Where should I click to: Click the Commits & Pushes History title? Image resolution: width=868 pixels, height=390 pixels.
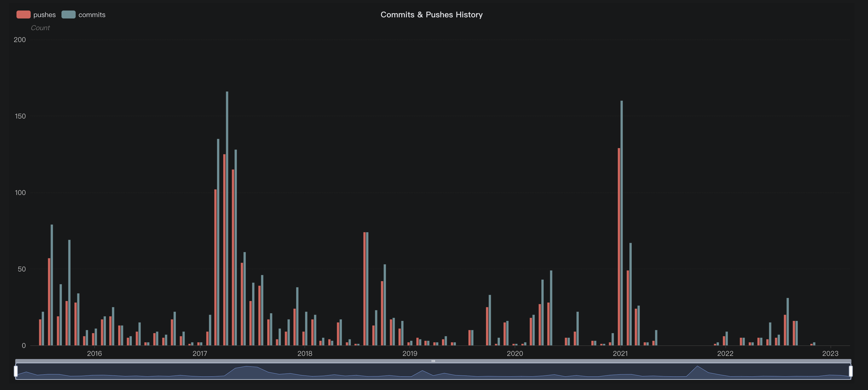click(x=432, y=14)
